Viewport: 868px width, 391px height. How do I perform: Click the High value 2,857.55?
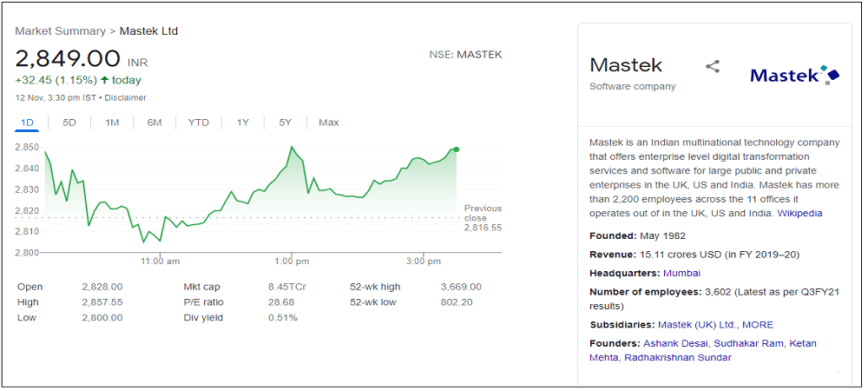[x=102, y=302]
